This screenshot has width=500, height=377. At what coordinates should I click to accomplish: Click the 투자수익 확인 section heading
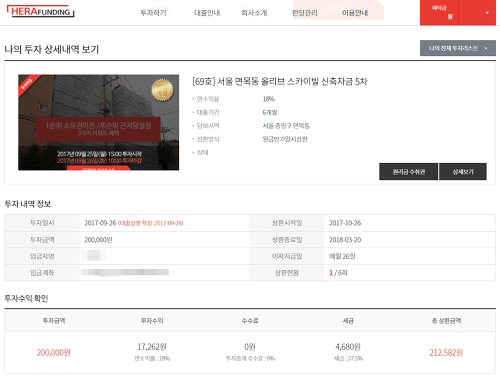pyautogui.click(x=26, y=298)
